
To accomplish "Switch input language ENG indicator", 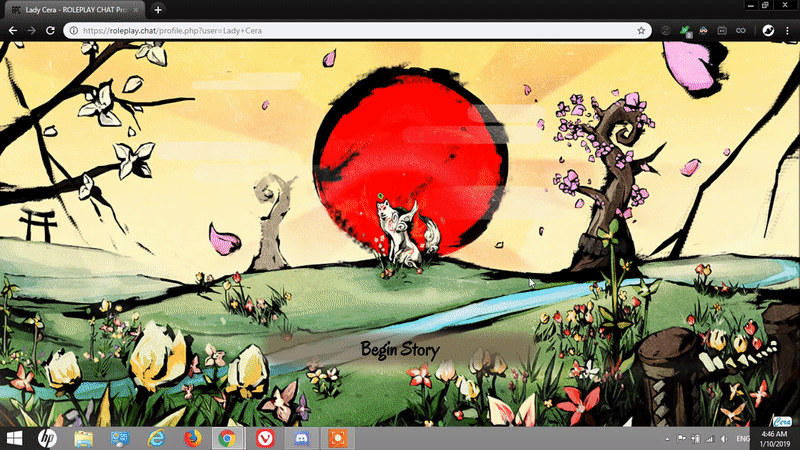I will pyautogui.click(x=743, y=439).
